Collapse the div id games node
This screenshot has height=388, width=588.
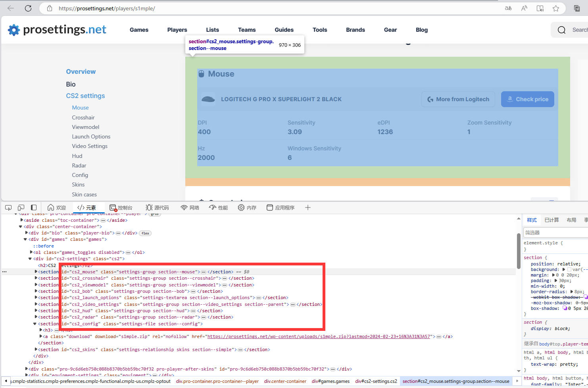click(x=25, y=240)
